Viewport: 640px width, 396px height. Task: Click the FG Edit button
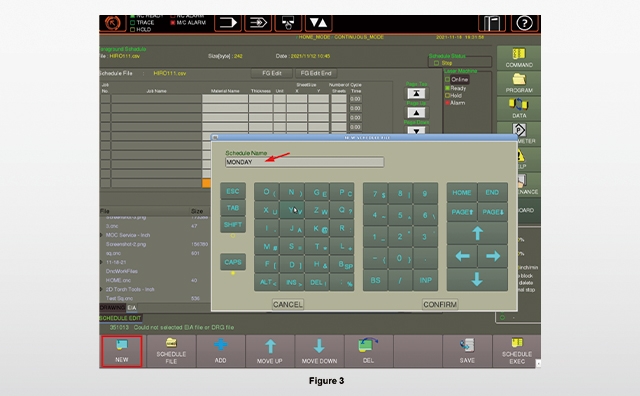point(272,73)
